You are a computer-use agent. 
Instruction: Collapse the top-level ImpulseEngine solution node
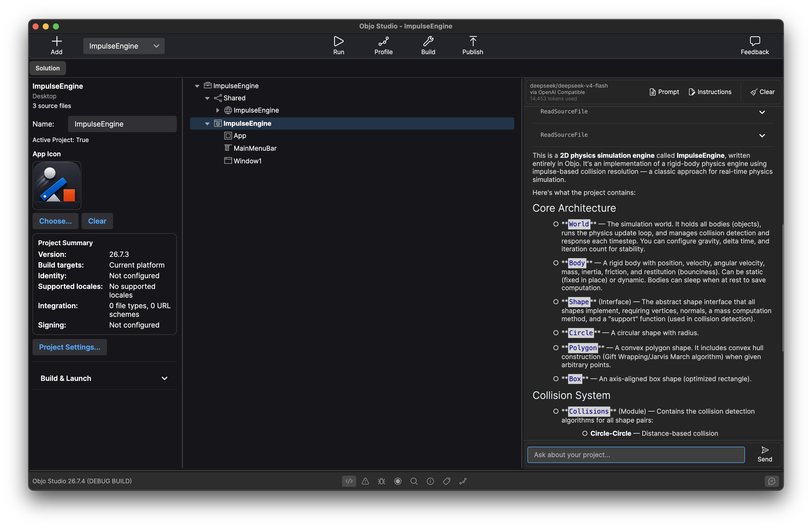tap(197, 86)
